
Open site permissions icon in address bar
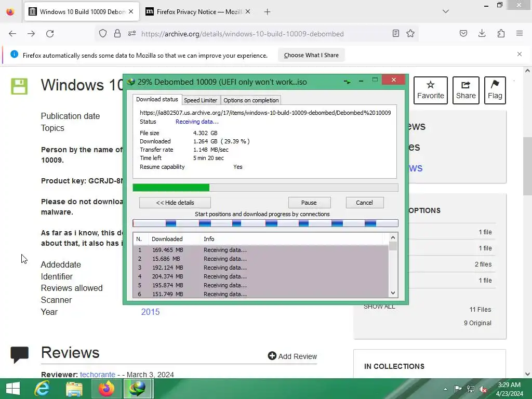(x=132, y=33)
